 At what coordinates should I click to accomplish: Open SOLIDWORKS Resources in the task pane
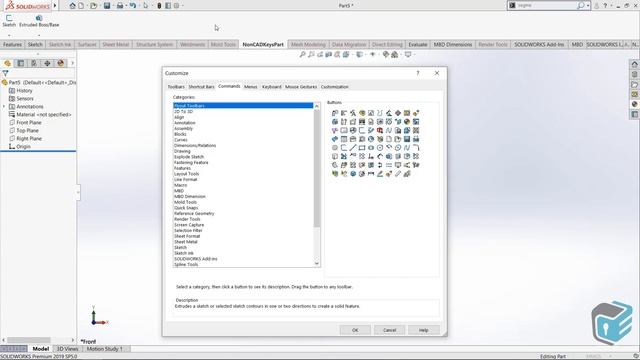tap(634, 64)
